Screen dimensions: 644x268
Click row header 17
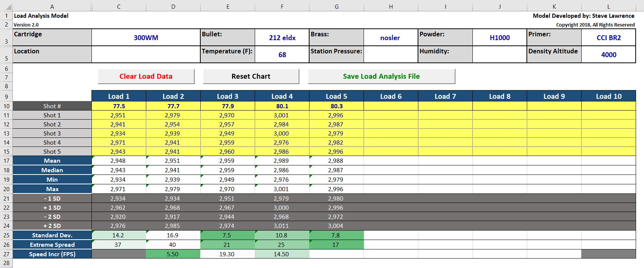point(6,161)
